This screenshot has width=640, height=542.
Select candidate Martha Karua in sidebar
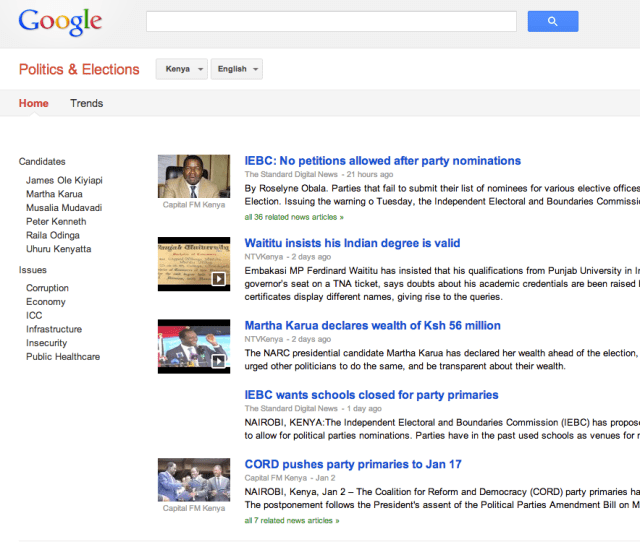pyautogui.click(x=54, y=194)
